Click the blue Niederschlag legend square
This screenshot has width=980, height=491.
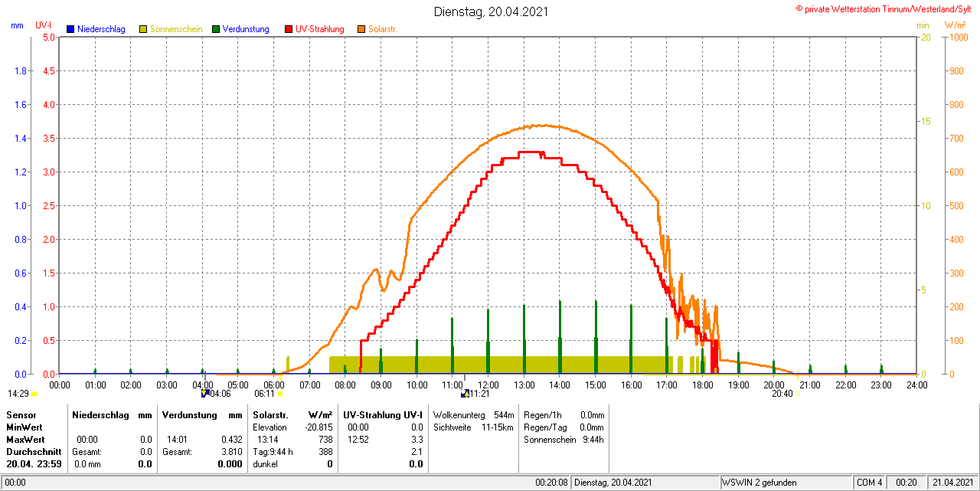[70, 29]
